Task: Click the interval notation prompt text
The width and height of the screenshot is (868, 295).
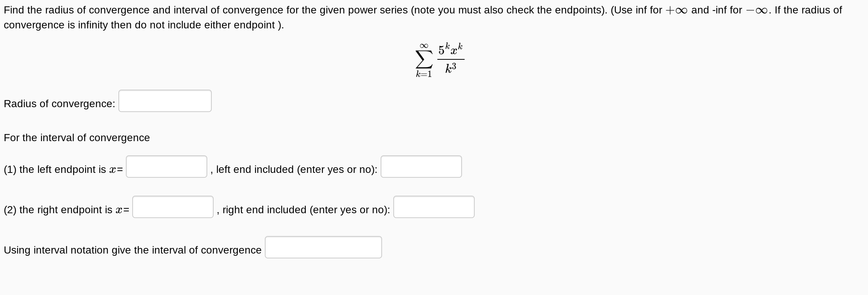Action: point(132,250)
